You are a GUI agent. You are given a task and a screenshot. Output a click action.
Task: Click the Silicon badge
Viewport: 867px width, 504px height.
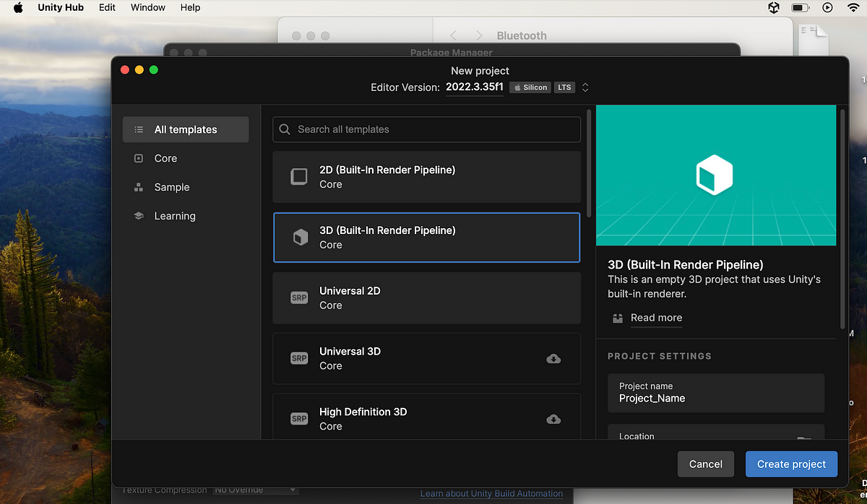coord(530,87)
